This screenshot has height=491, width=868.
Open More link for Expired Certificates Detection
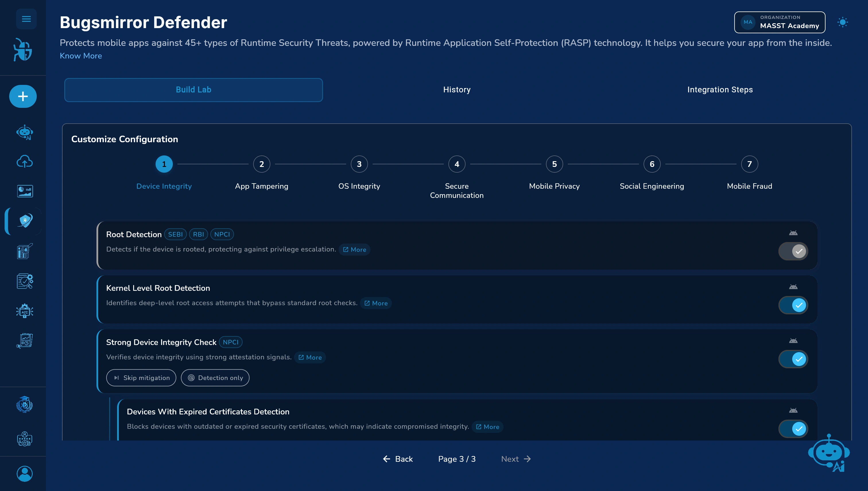click(487, 427)
